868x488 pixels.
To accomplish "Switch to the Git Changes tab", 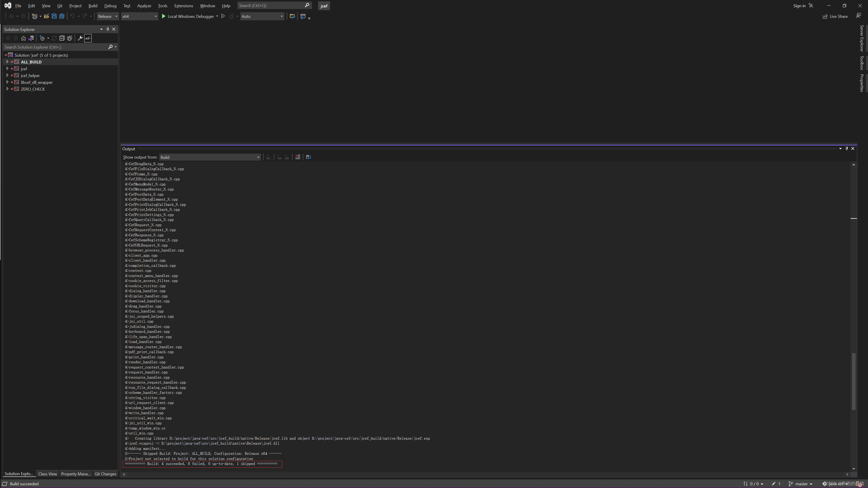I will coord(106,474).
